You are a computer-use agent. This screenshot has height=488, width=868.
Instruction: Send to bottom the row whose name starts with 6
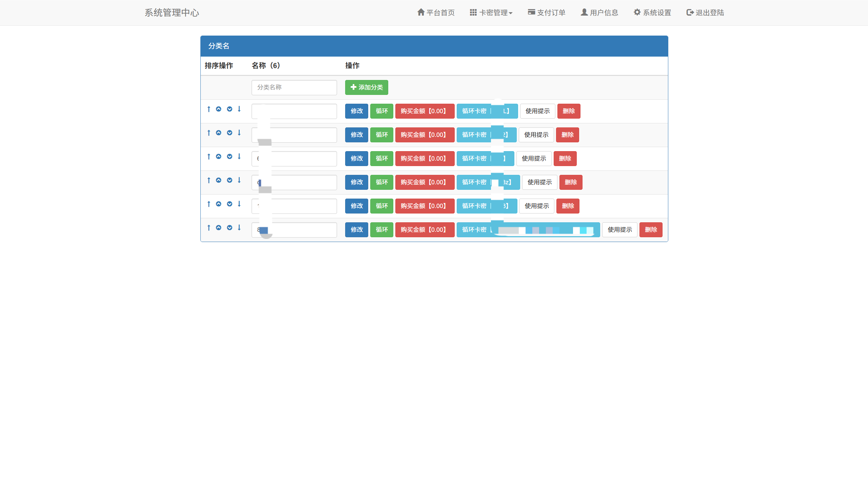[x=239, y=157]
